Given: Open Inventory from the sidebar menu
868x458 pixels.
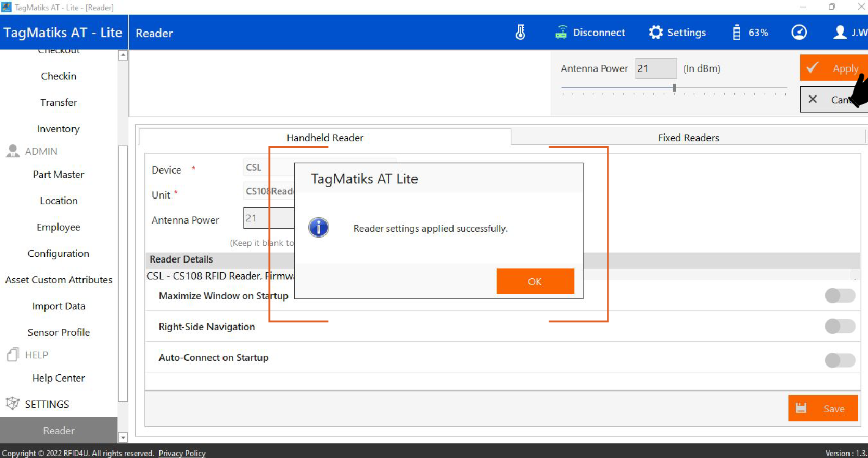Looking at the screenshot, I should pyautogui.click(x=58, y=129).
